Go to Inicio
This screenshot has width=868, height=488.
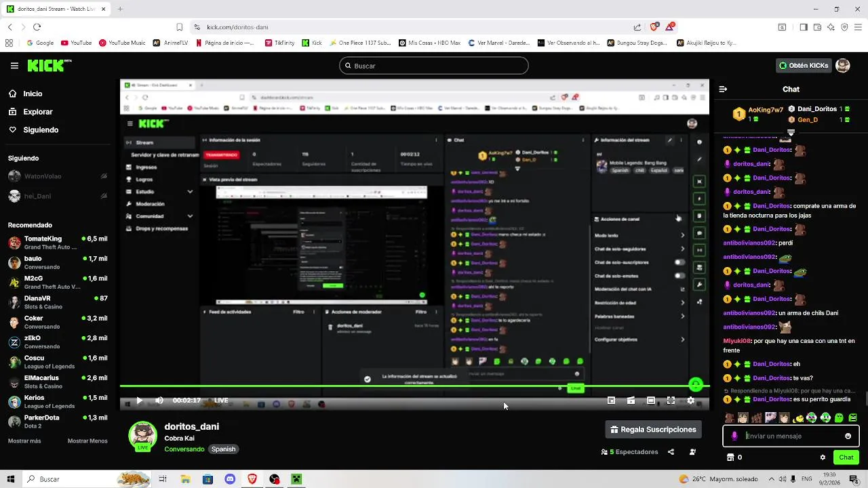point(25,94)
